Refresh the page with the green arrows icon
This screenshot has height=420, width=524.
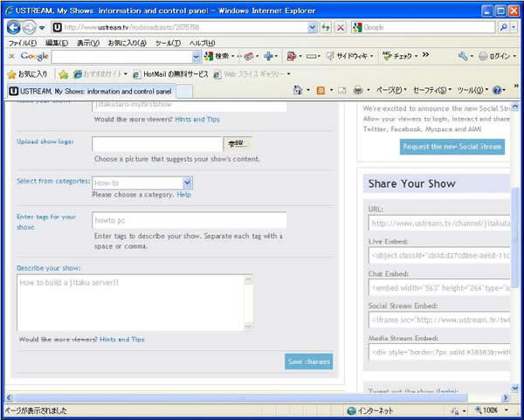(x=326, y=27)
